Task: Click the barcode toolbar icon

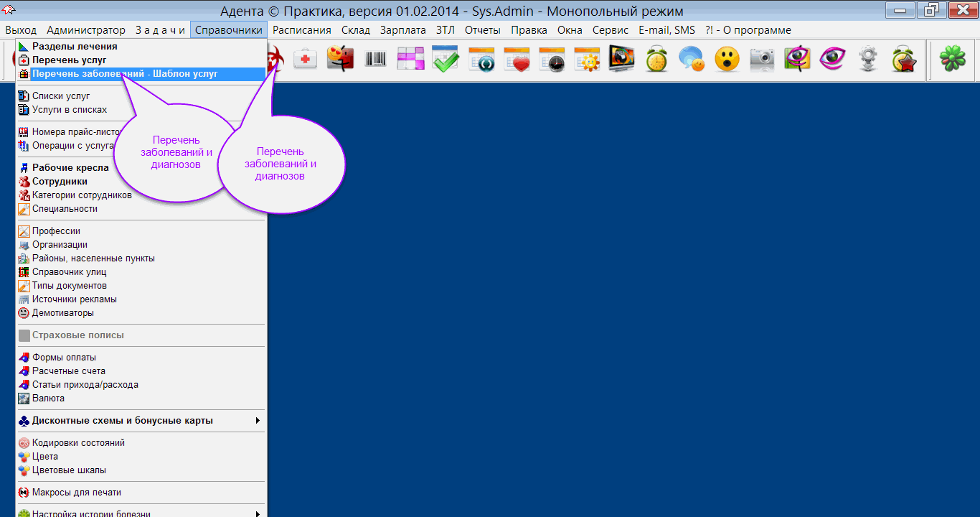Action: [x=375, y=59]
